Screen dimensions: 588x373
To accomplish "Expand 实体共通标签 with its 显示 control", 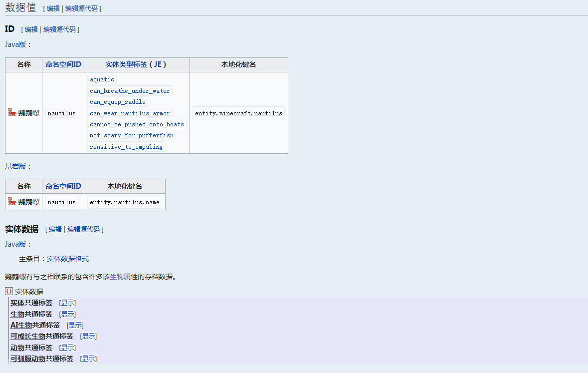I will pos(67,302).
